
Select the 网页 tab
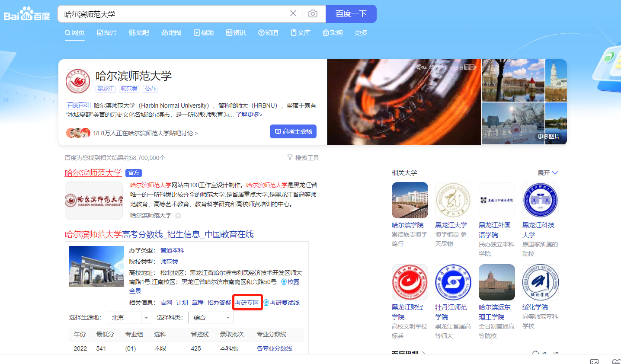(x=75, y=32)
